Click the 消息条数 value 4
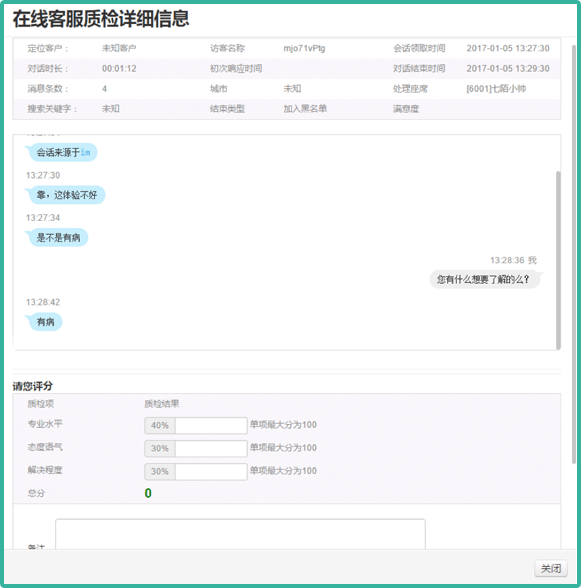The height and width of the screenshot is (588, 581). click(104, 89)
